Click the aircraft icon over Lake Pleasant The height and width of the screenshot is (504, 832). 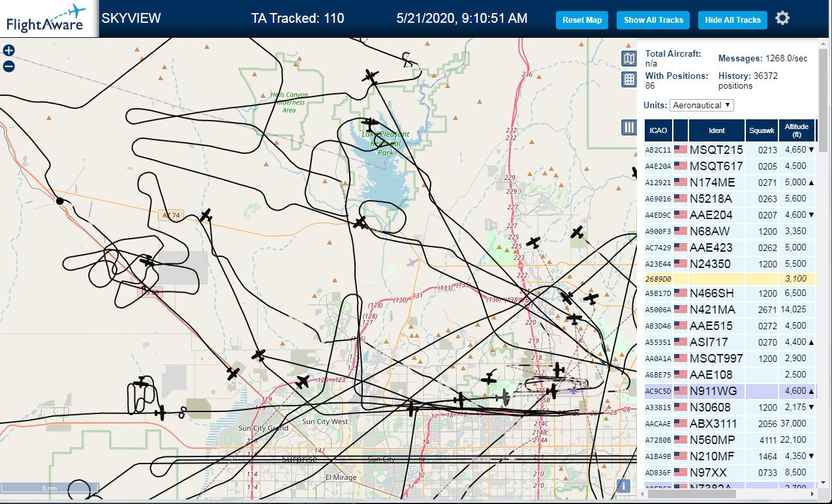(x=370, y=123)
